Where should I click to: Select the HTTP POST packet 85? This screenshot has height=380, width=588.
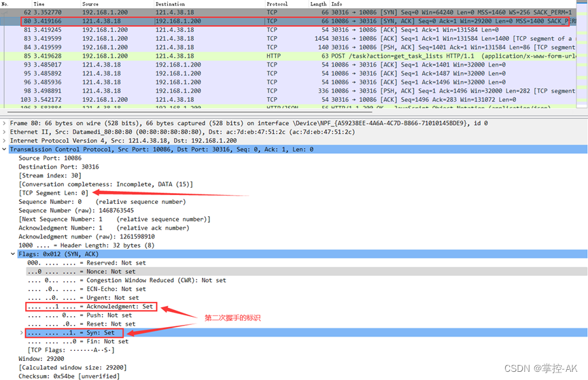coord(288,56)
